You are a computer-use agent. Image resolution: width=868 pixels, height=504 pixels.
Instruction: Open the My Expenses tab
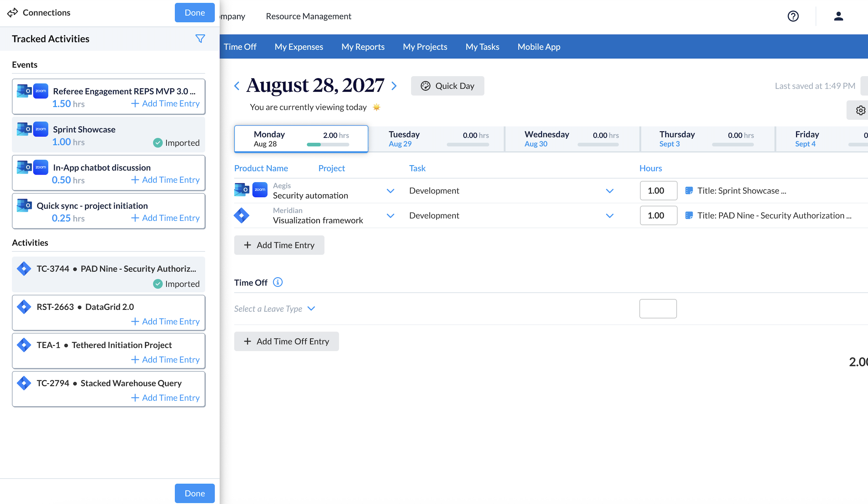(299, 47)
